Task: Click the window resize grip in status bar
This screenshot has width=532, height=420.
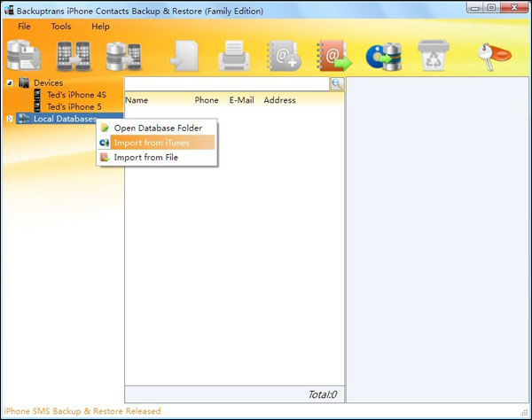Action: click(525, 412)
